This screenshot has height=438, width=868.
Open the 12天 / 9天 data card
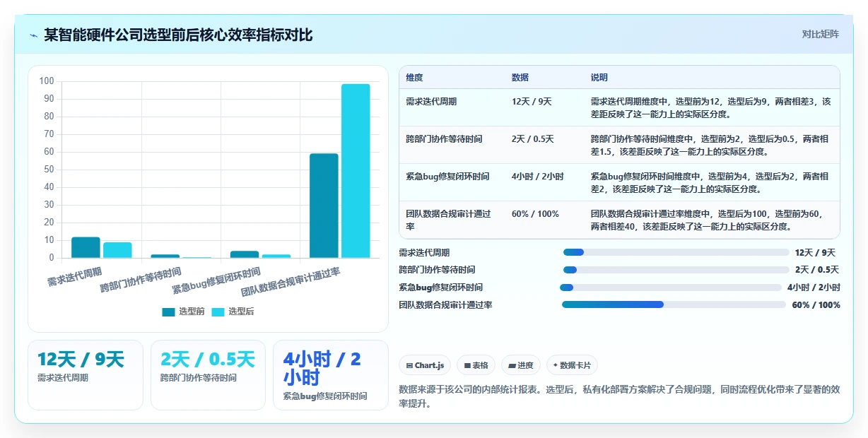pos(86,375)
